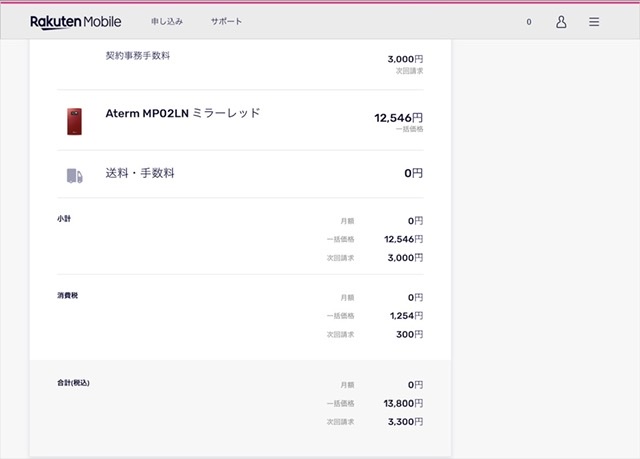Screen dimensions: 640x459
Task: Select the Aterm MP02LN ミラーレッド product name
Action: click(x=182, y=113)
